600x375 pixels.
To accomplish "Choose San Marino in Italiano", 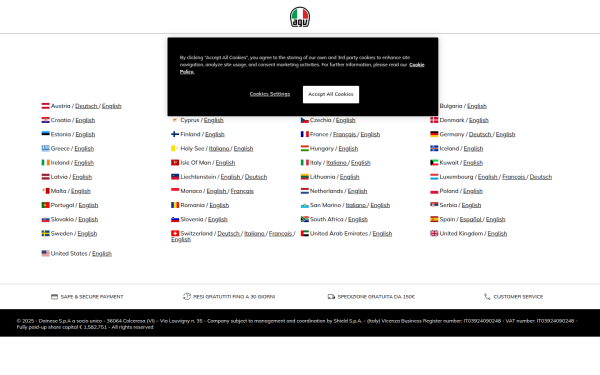I will tap(356, 205).
